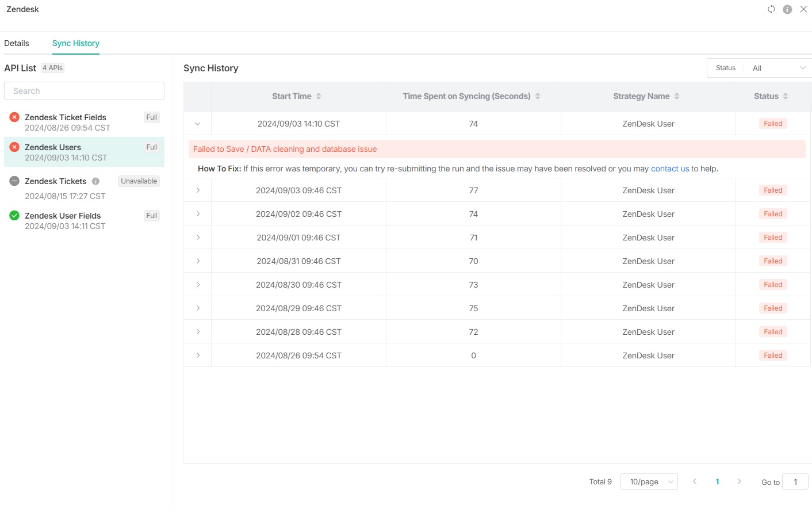The image size is (812, 516).
Task: Go to next page arrow
Action: pyautogui.click(x=739, y=481)
